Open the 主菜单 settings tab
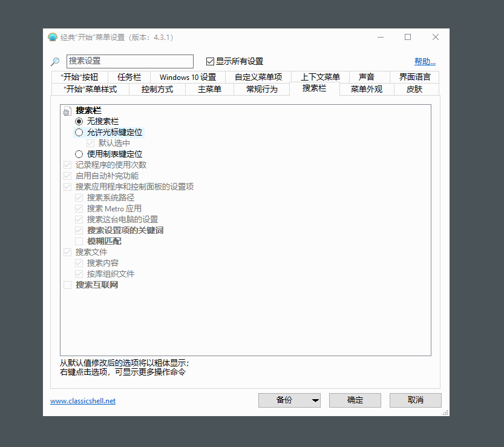This screenshot has height=447, width=504. pyautogui.click(x=209, y=89)
